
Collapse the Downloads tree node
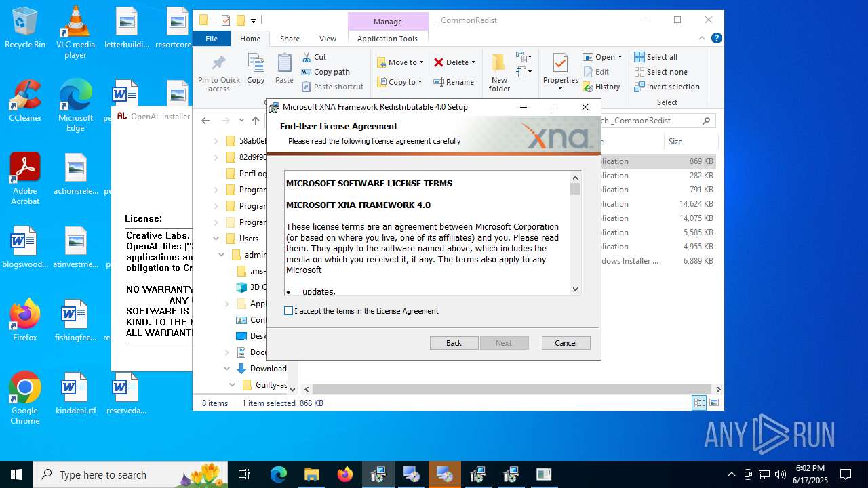click(x=227, y=369)
